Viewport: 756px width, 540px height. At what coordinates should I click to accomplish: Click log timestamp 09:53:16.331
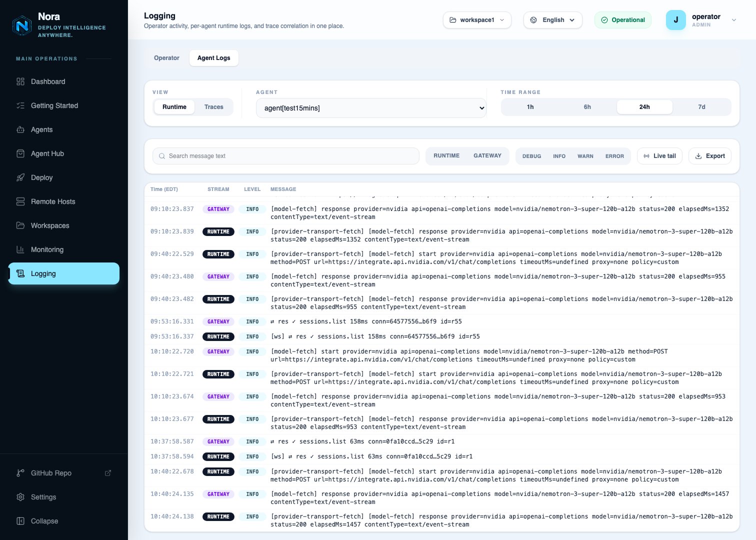click(172, 321)
